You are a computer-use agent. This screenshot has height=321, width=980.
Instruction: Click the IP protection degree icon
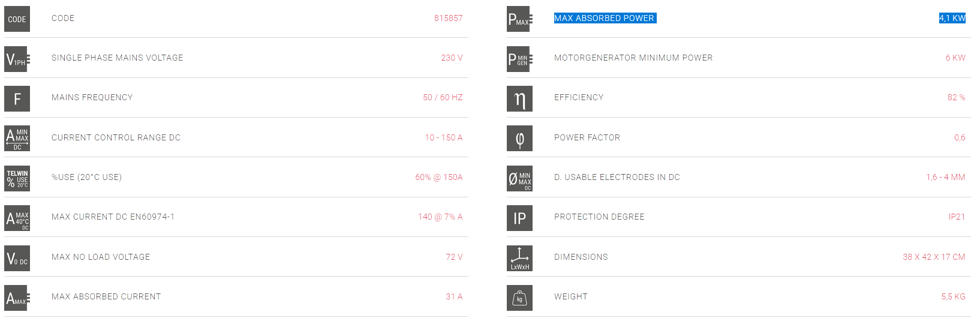tap(519, 218)
